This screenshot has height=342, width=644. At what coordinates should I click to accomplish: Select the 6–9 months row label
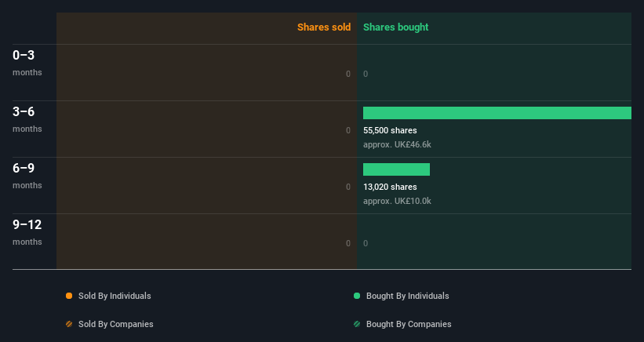[x=27, y=175]
